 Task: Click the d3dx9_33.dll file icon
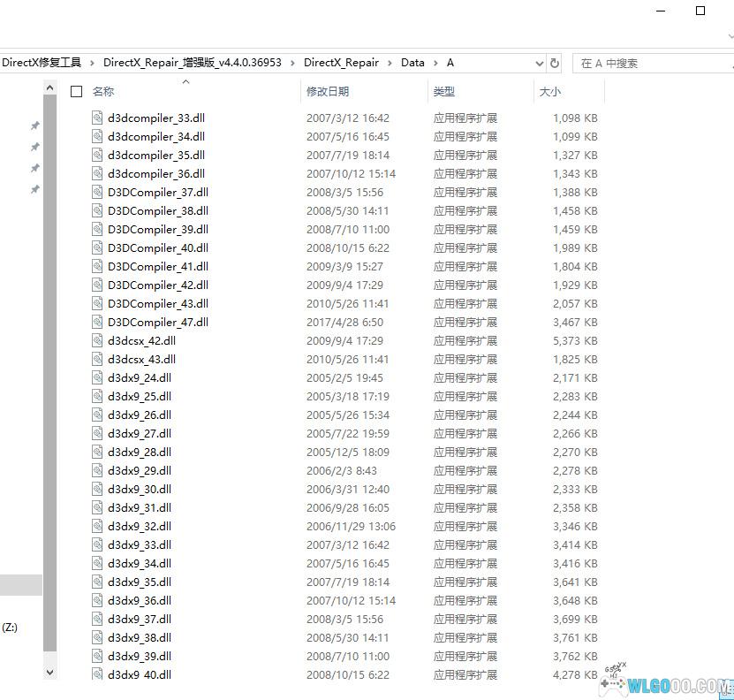tap(96, 544)
